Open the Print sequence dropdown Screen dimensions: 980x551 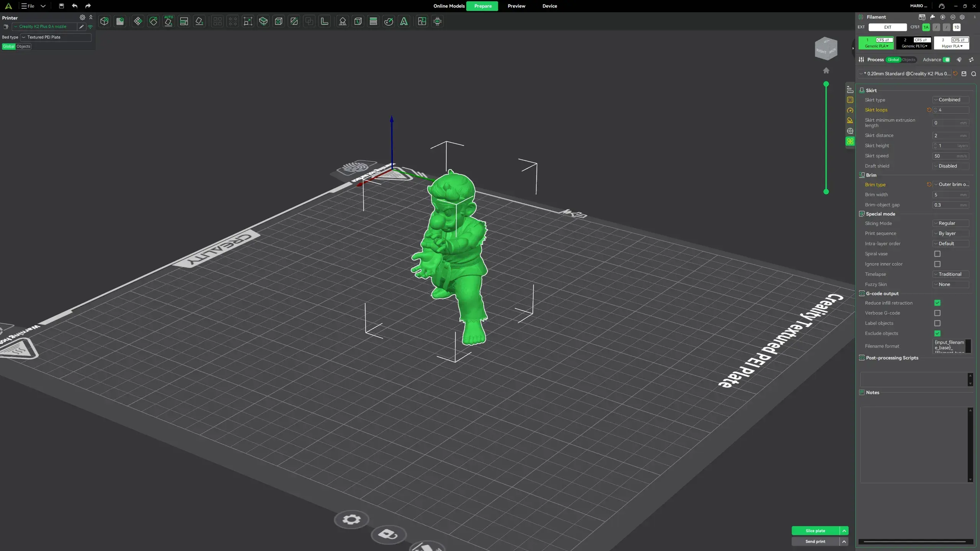pyautogui.click(x=951, y=233)
